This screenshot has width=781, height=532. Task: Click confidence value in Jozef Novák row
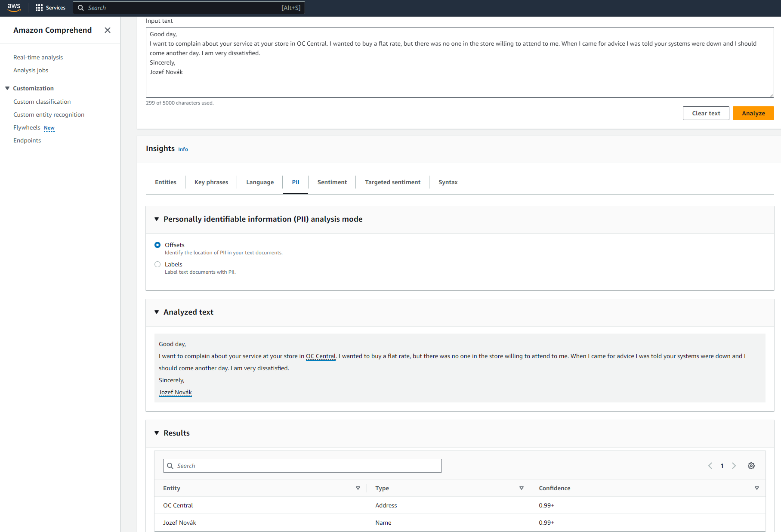click(x=546, y=523)
